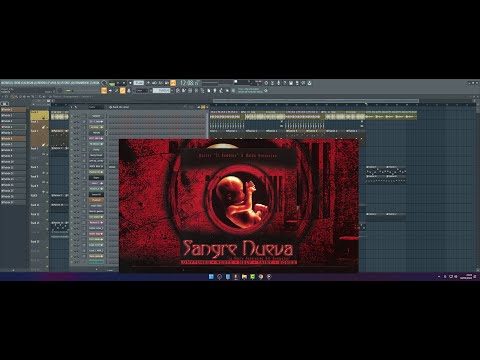
Task: Show hidden system tray icons
Action: pos(439,277)
